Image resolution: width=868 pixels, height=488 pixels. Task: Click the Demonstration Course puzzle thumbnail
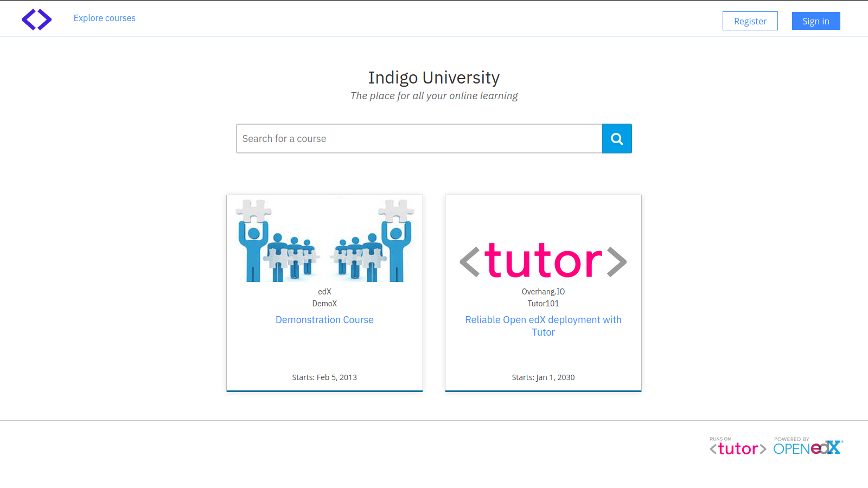[x=324, y=239]
